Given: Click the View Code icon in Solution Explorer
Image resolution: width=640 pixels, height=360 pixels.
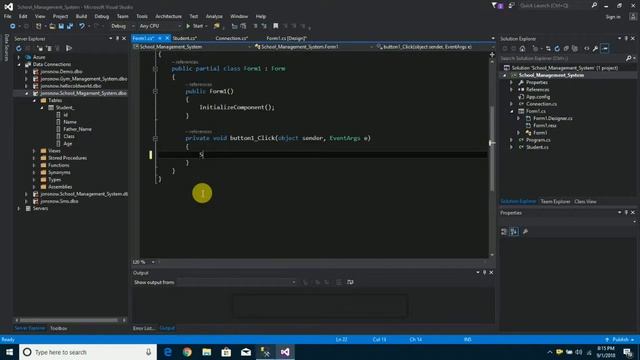Looking at the screenshot, I should click(x=587, y=49).
